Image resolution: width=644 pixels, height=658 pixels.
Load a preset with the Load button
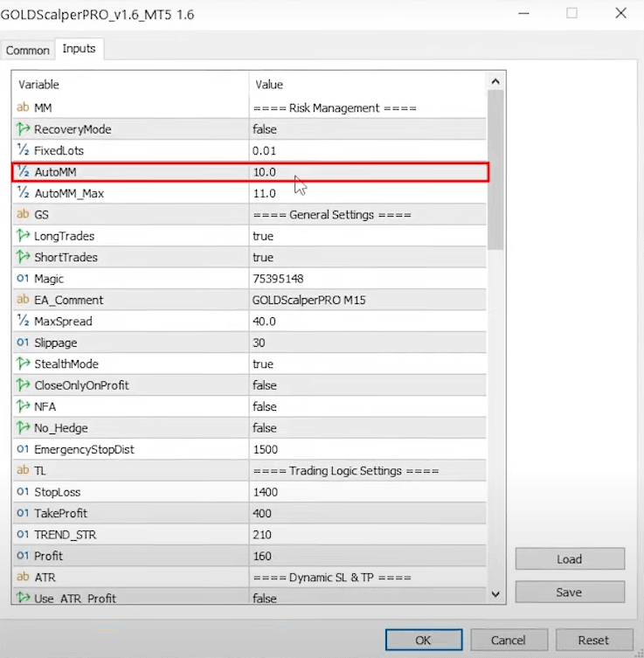570,559
